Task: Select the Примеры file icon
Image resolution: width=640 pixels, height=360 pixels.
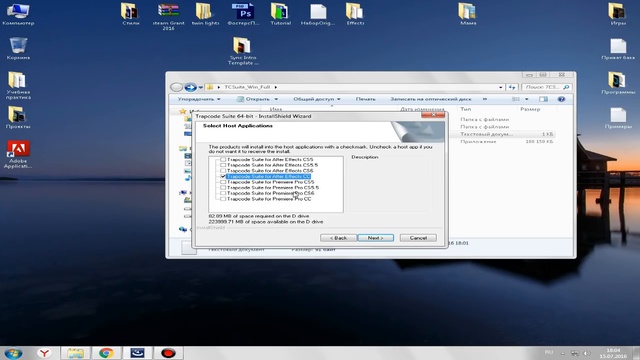Action: pos(618,118)
